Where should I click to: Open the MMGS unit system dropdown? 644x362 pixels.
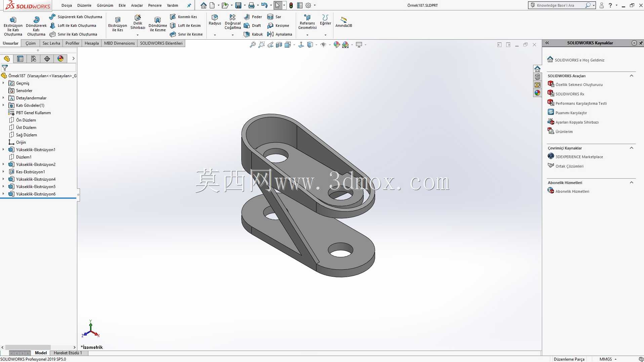click(x=615, y=359)
